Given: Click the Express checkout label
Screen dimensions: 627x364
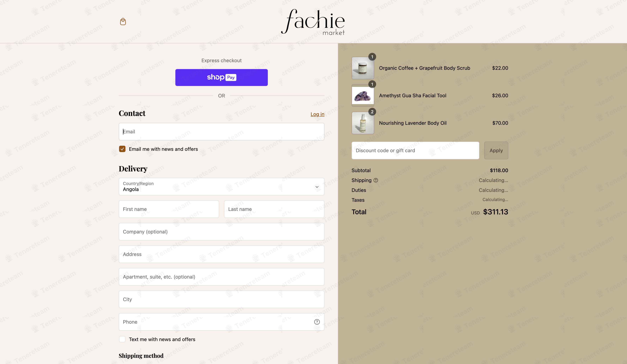Looking at the screenshot, I should coord(221,61).
